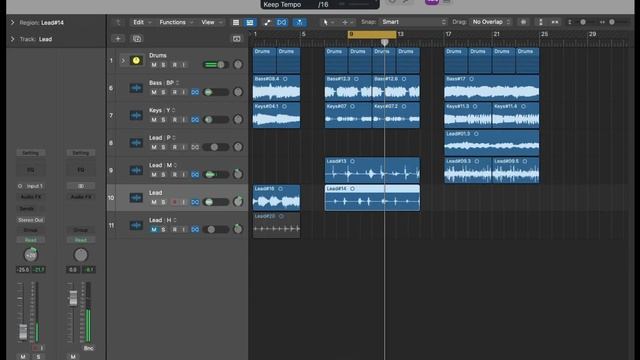Toggle Flex on the Lead M track
Image resolution: width=640 pixels, height=360 pixels.
pos(195,174)
